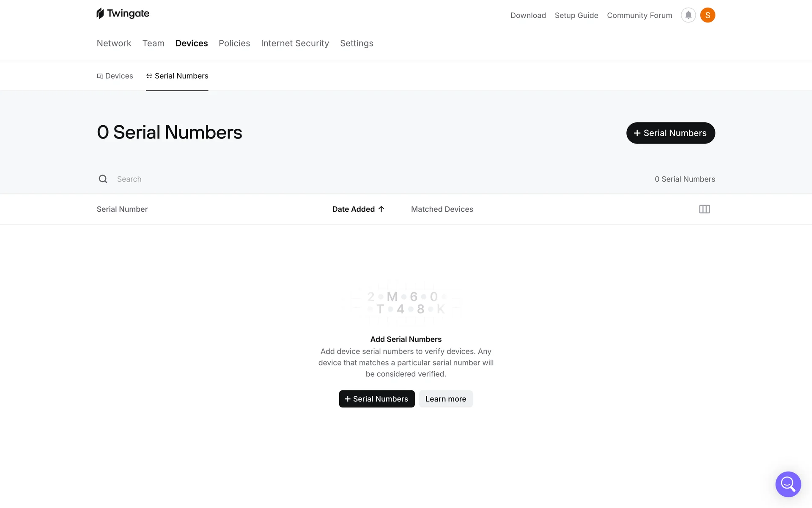812x508 pixels.
Task: Switch to the Serial Numbers sub-tab
Action: coord(177,76)
